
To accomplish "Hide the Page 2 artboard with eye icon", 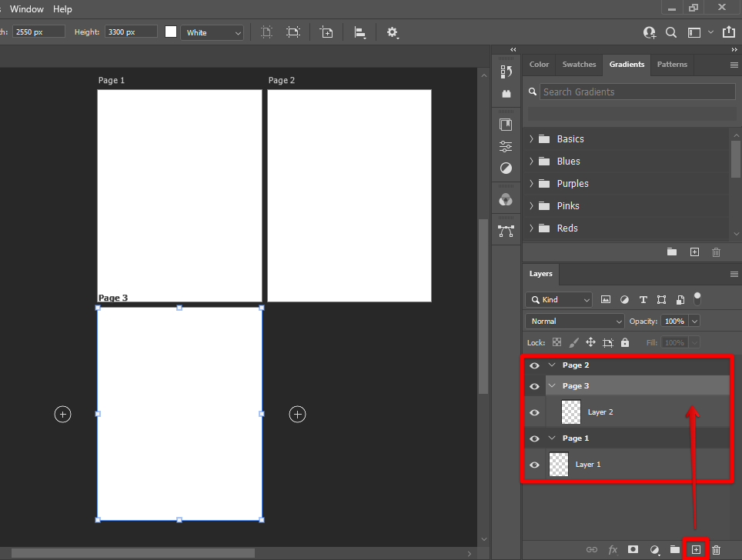I will [534, 365].
